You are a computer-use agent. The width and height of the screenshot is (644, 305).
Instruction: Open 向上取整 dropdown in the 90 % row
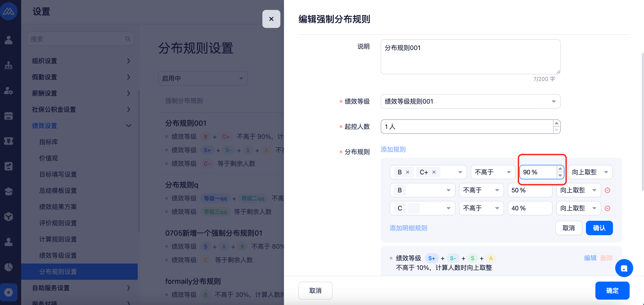590,172
